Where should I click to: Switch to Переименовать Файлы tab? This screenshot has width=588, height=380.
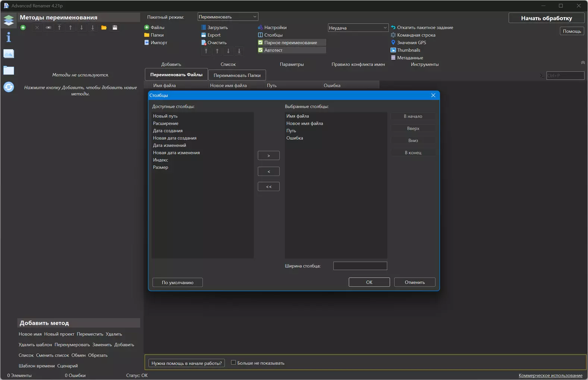tap(176, 75)
